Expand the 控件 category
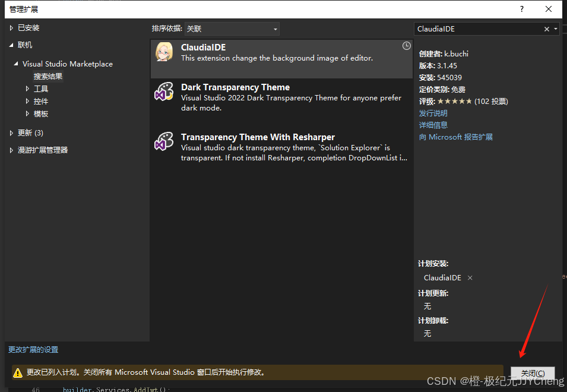The height and width of the screenshot is (392, 567). [x=27, y=101]
